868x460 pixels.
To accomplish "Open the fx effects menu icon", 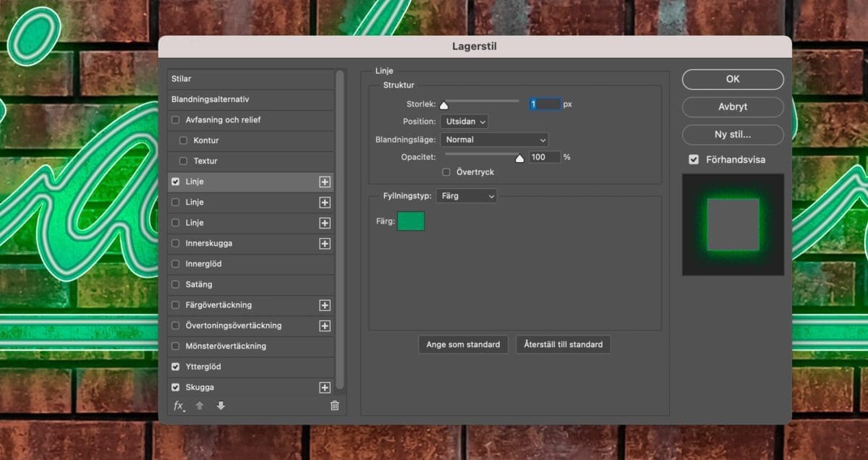I will click(x=179, y=406).
